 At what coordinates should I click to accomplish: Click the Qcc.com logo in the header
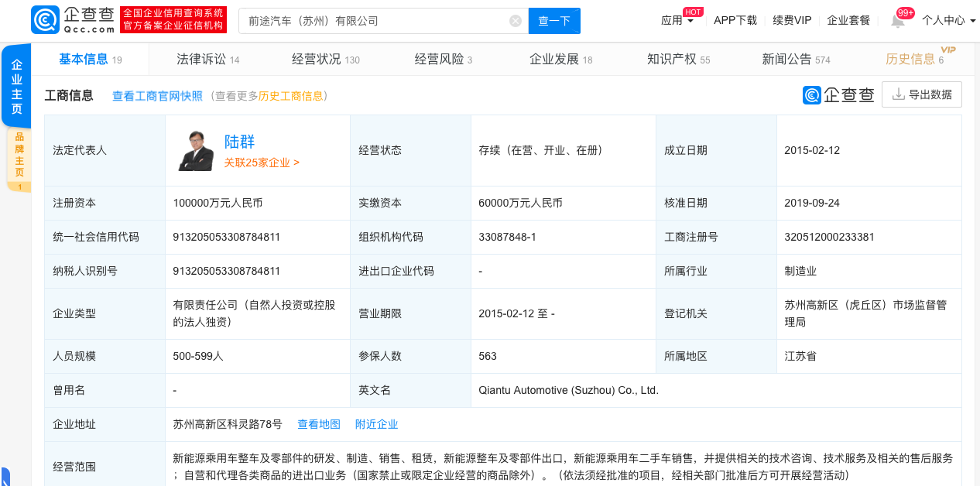tap(74, 20)
